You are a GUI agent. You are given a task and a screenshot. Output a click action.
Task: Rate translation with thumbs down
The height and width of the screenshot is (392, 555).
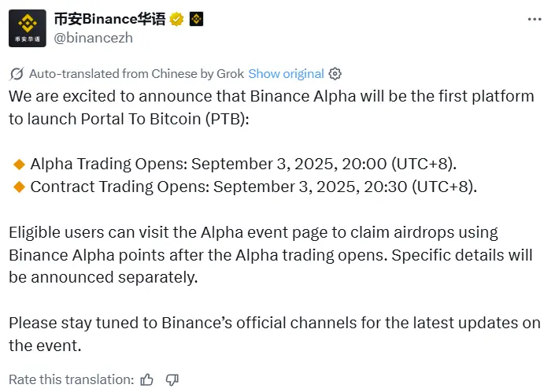pos(172,379)
